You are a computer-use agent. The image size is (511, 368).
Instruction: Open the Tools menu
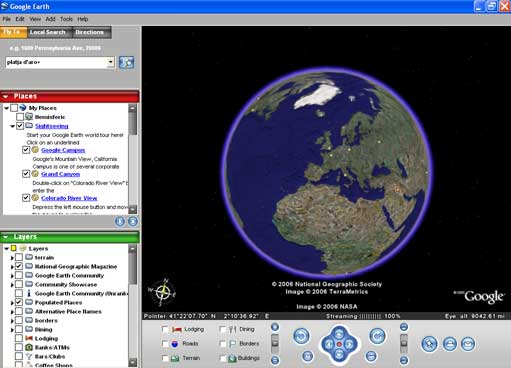[x=66, y=19]
